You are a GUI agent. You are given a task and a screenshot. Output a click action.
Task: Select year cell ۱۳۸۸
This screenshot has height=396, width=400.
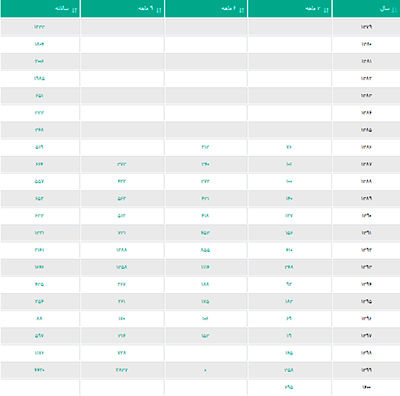click(x=366, y=181)
